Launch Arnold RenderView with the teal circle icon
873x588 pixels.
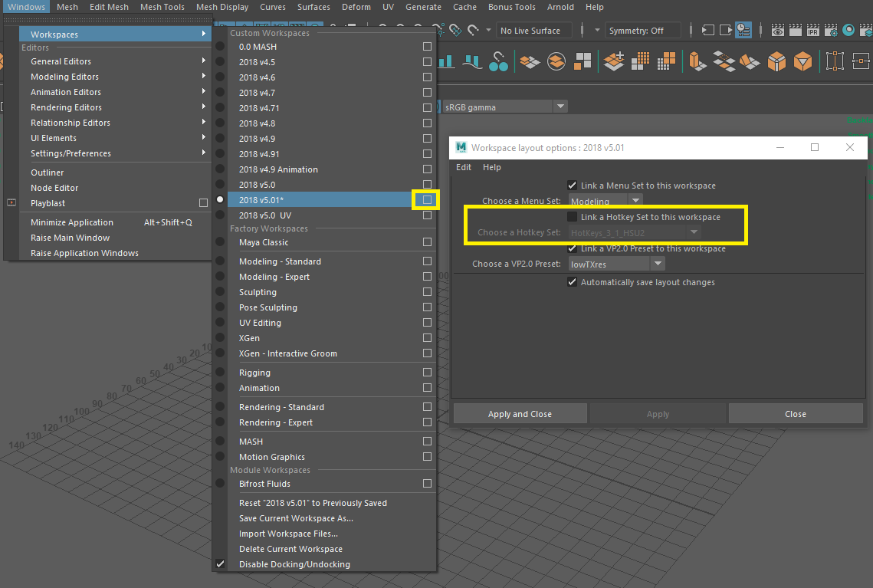(x=848, y=30)
